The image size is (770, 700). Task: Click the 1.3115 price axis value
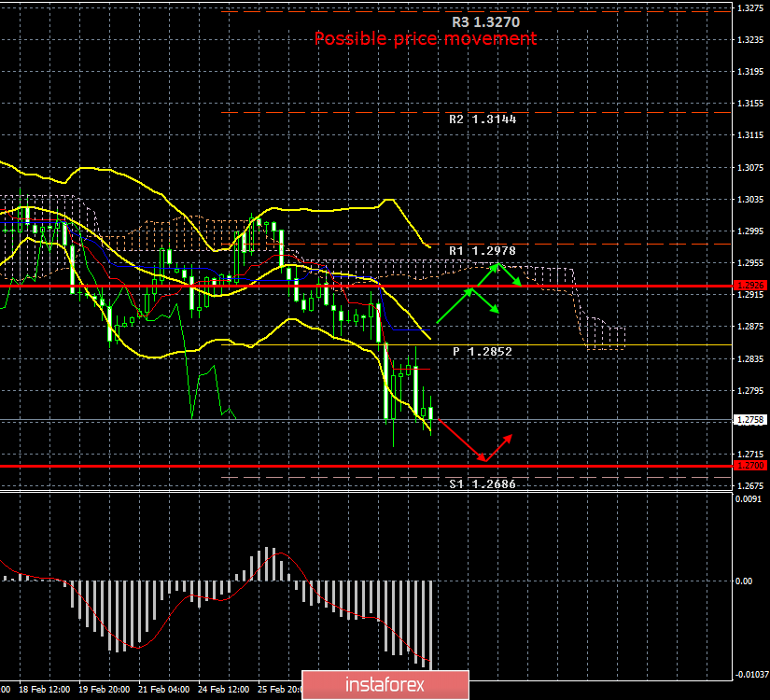coord(750,135)
